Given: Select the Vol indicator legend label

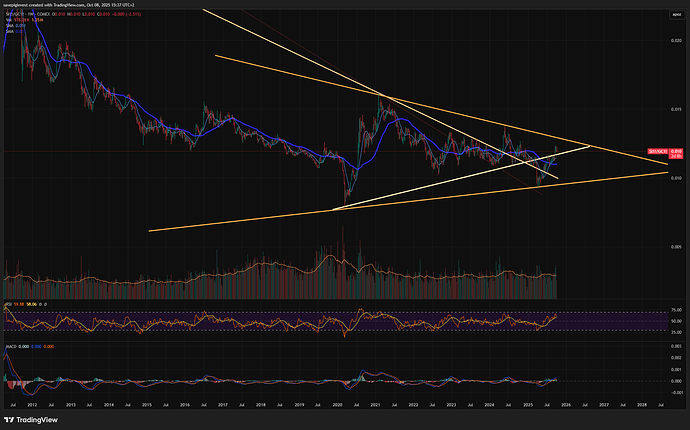Looking at the screenshot, I should click(x=7, y=21).
